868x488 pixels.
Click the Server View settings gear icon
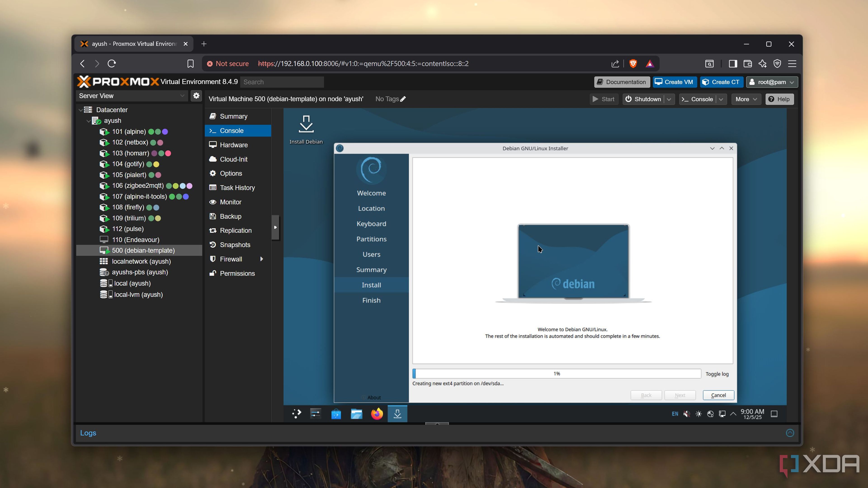(x=196, y=96)
